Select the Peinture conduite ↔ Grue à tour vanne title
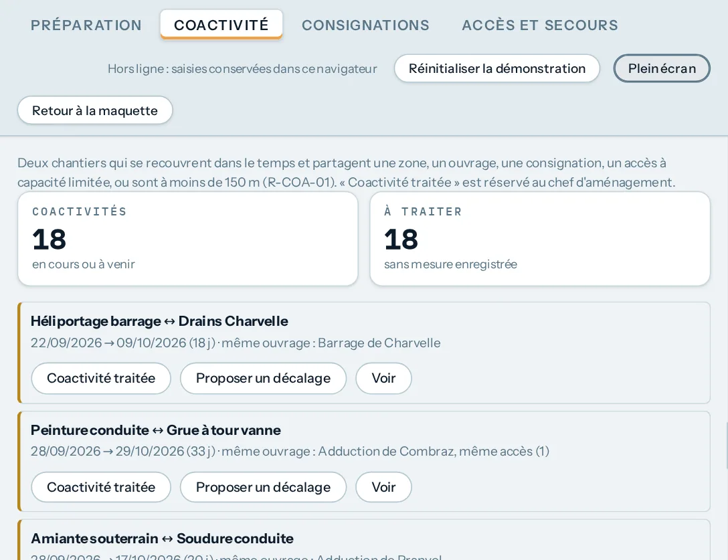This screenshot has height=560, width=728. pos(155,430)
